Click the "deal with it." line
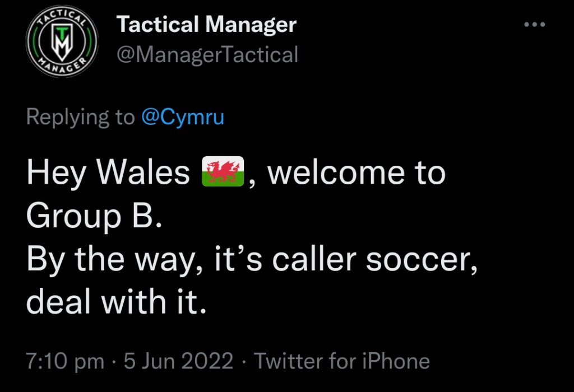Screen dimensions: 574x392 tap(113, 302)
